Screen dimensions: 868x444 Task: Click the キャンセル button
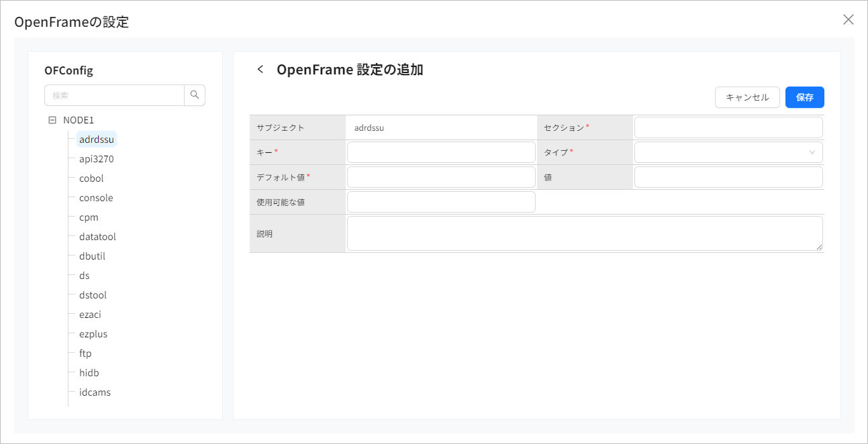[x=747, y=97]
